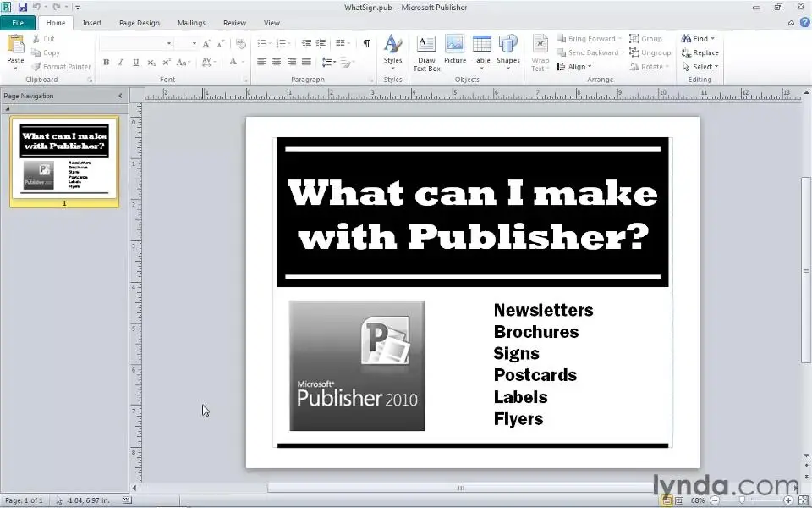Save the publication with the floppy icon
This screenshot has height=508, width=812.
[23, 8]
